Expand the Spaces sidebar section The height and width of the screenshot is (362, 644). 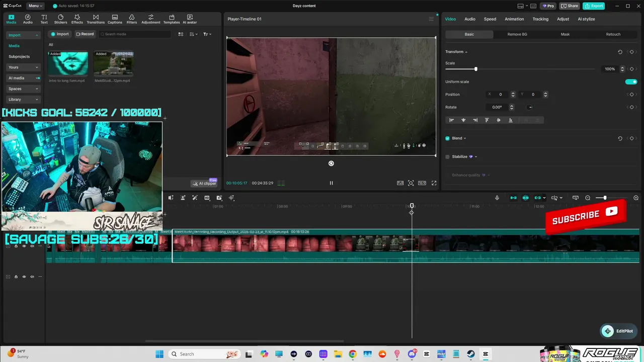click(23, 89)
